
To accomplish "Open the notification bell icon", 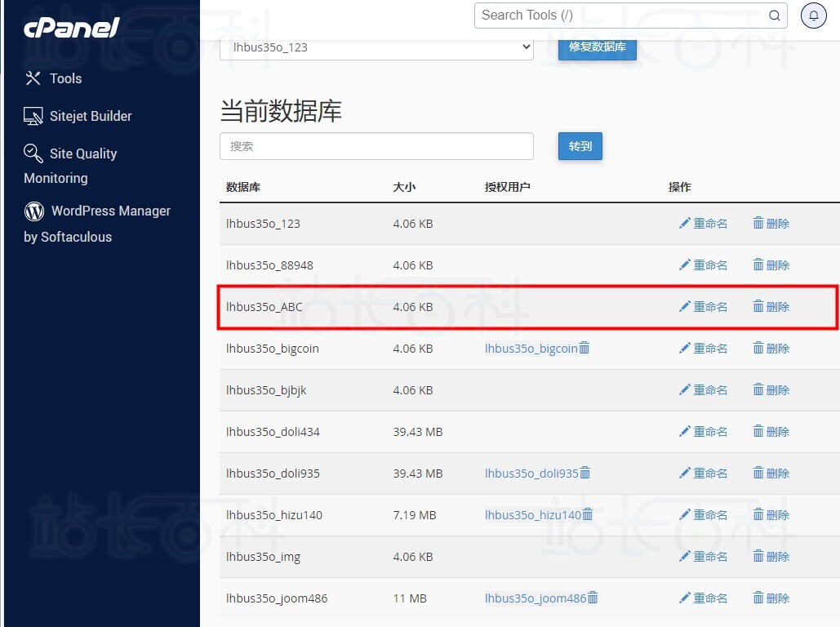I will click(813, 15).
